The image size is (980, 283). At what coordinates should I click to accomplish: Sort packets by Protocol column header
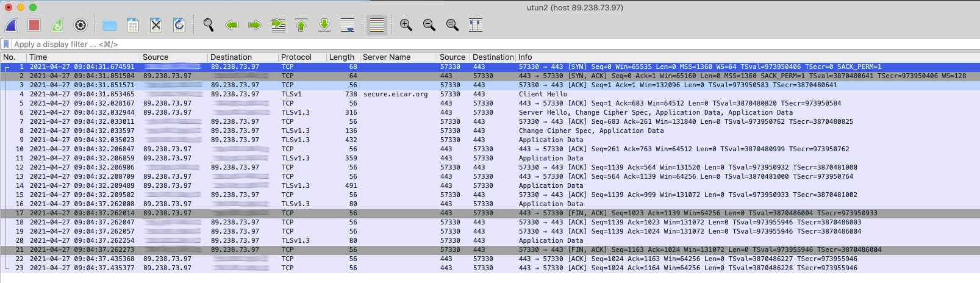pos(296,57)
